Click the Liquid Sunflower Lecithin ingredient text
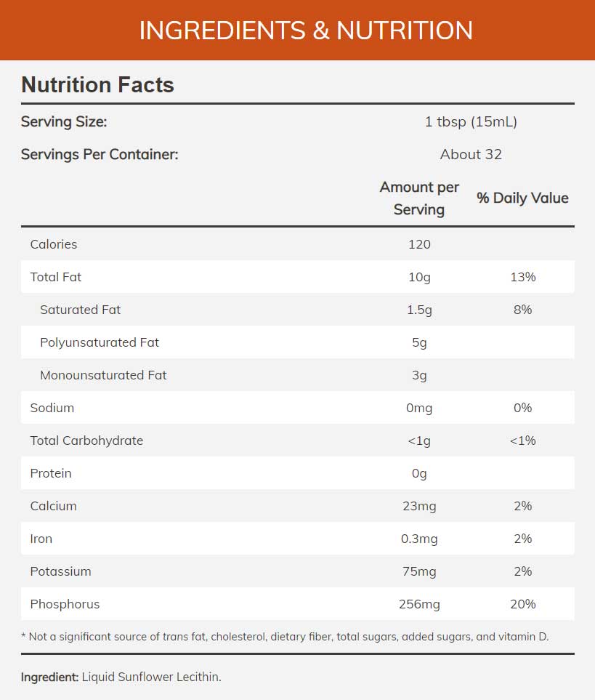 [151, 677]
